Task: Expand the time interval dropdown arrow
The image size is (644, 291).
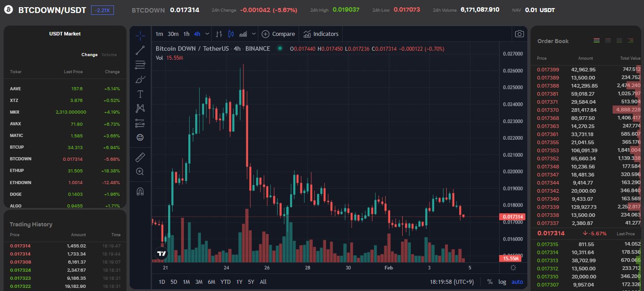Action: click(x=207, y=34)
